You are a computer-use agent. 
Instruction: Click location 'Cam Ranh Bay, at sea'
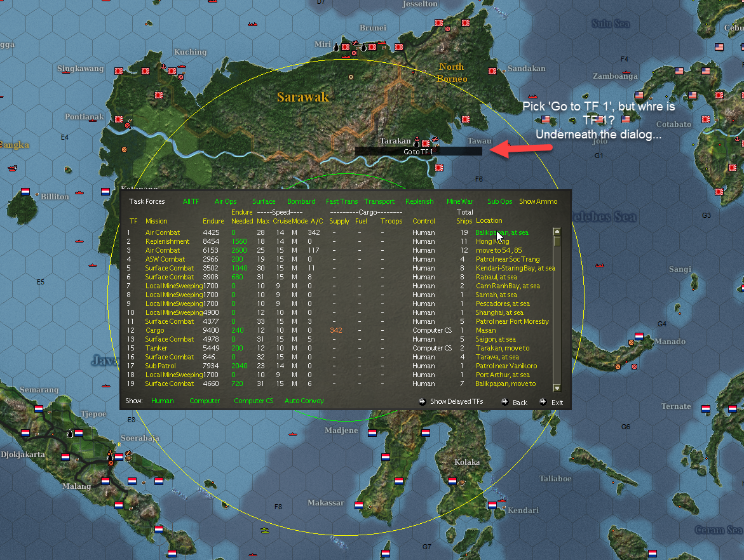[508, 286]
